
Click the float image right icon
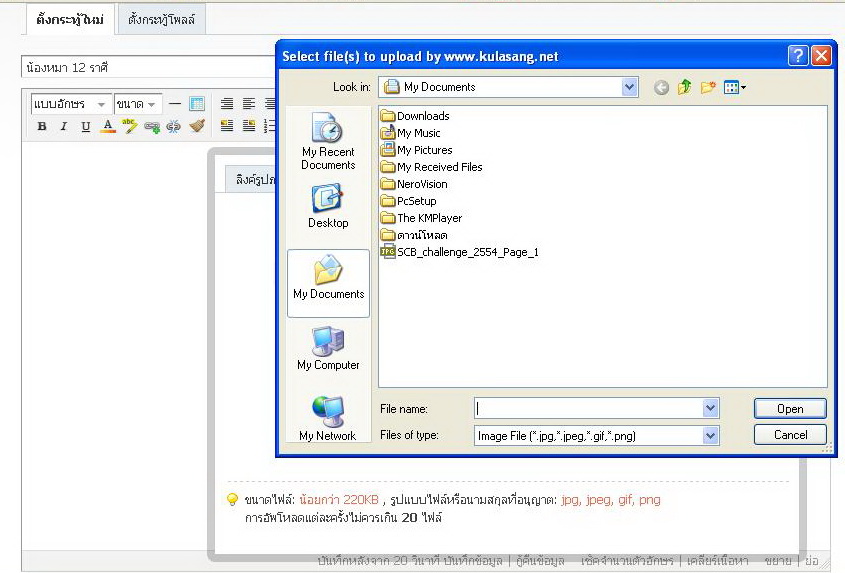249,126
